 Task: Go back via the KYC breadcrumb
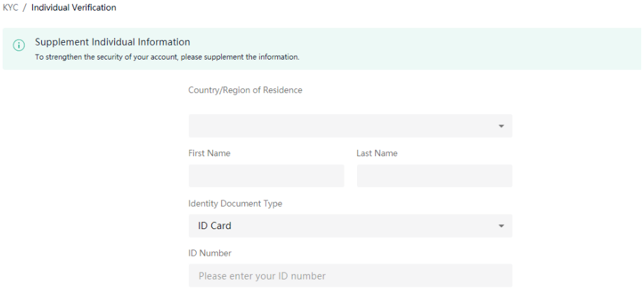pos(10,8)
